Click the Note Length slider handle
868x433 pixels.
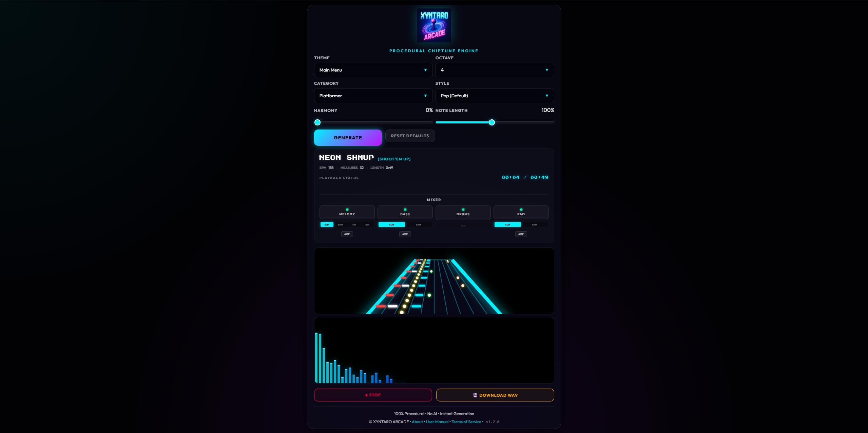(492, 122)
